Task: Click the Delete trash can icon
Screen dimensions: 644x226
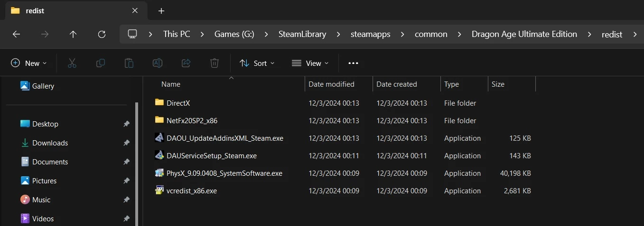Action: [x=215, y=63]
